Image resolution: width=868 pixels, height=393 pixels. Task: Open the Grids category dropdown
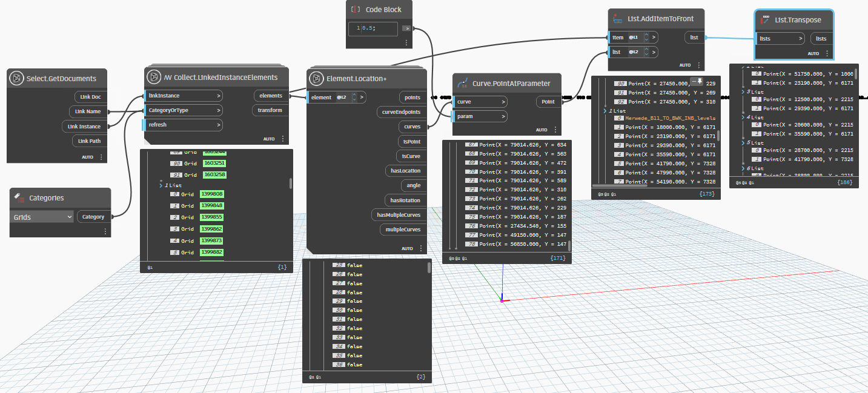(42, 217)
